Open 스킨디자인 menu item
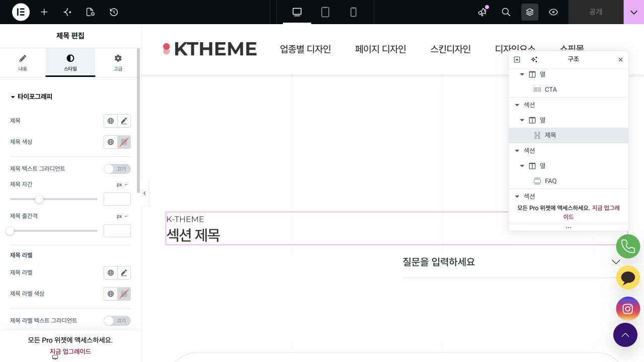This screenshot has height=362, width=644. (450, 49)
